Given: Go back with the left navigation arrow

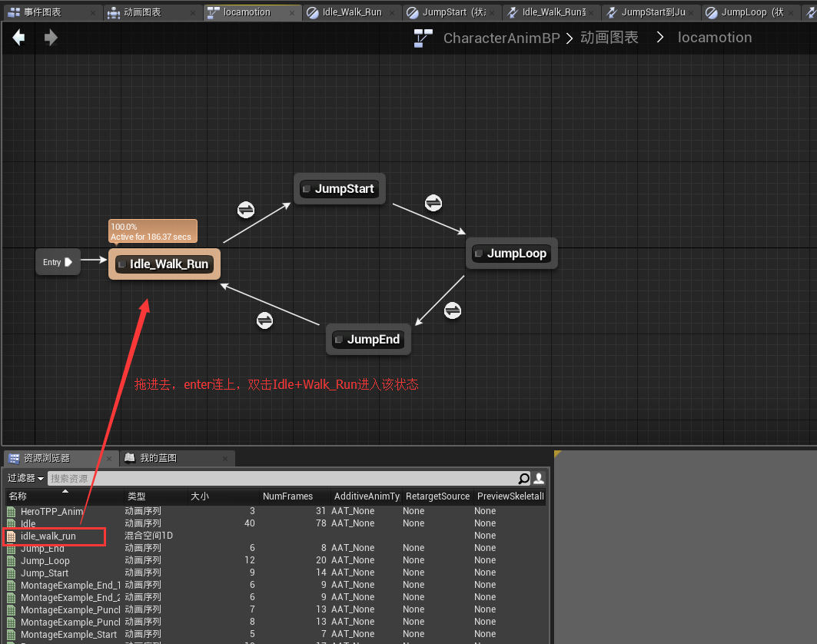Looking at the screenshot, I should pyautogui.click(x=18, y=37).
